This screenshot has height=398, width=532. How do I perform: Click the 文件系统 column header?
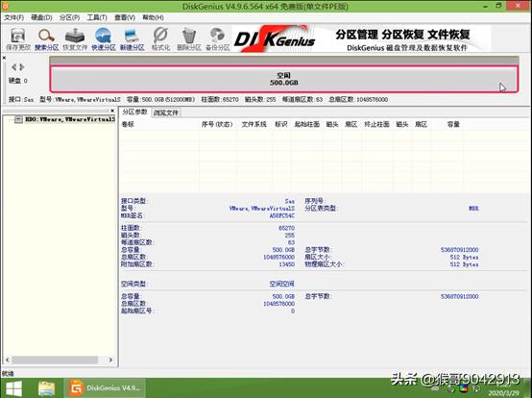(x=254, y=124)
